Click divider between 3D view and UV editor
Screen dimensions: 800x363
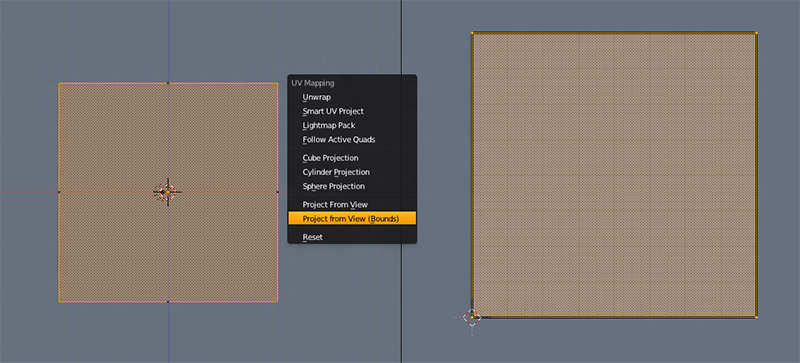(x=402, y=181)
